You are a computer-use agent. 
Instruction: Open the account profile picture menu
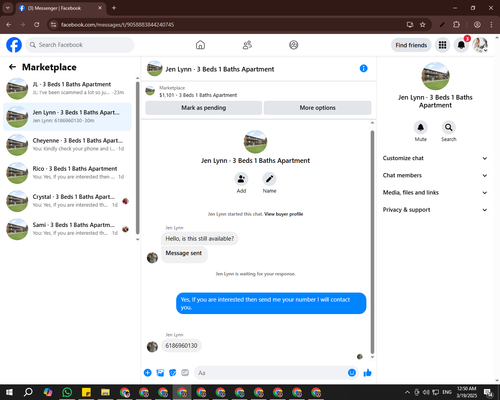coord(480,45)
